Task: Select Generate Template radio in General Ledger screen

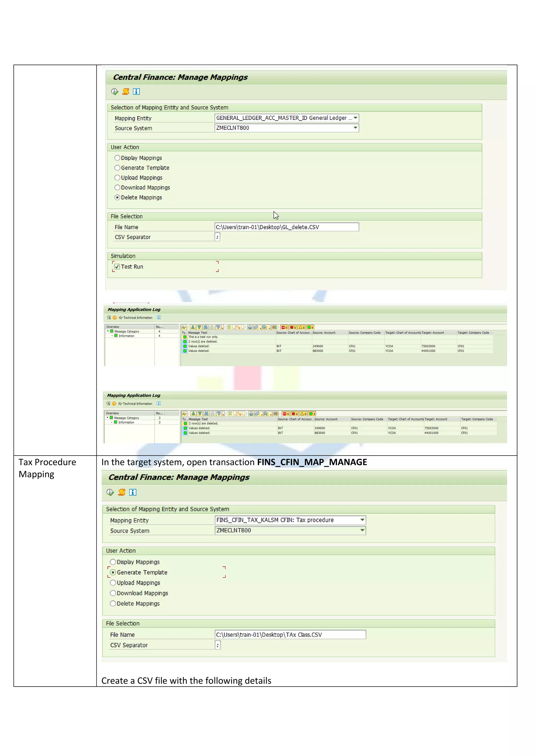Action: tap(117, 168)
